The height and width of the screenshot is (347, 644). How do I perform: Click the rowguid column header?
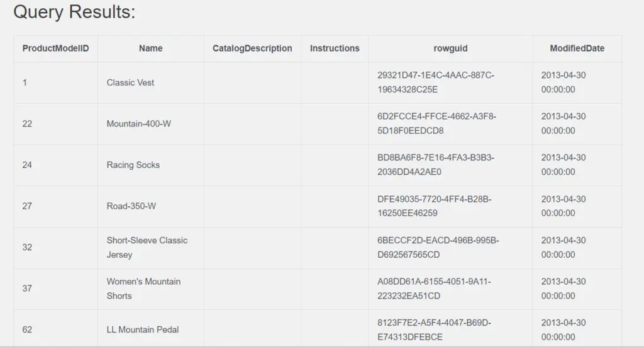(x=450, y=48)
